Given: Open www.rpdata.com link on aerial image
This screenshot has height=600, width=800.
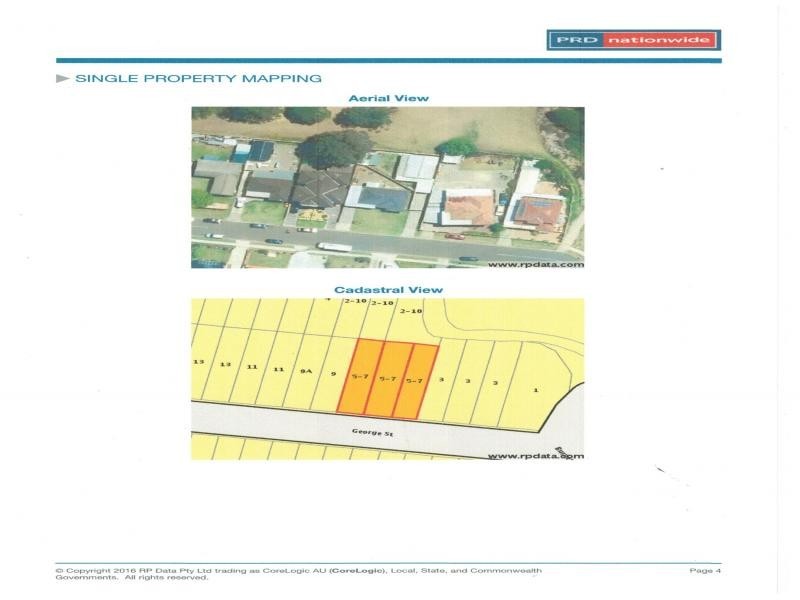Looking at the screenshot, I should (535, 264).
